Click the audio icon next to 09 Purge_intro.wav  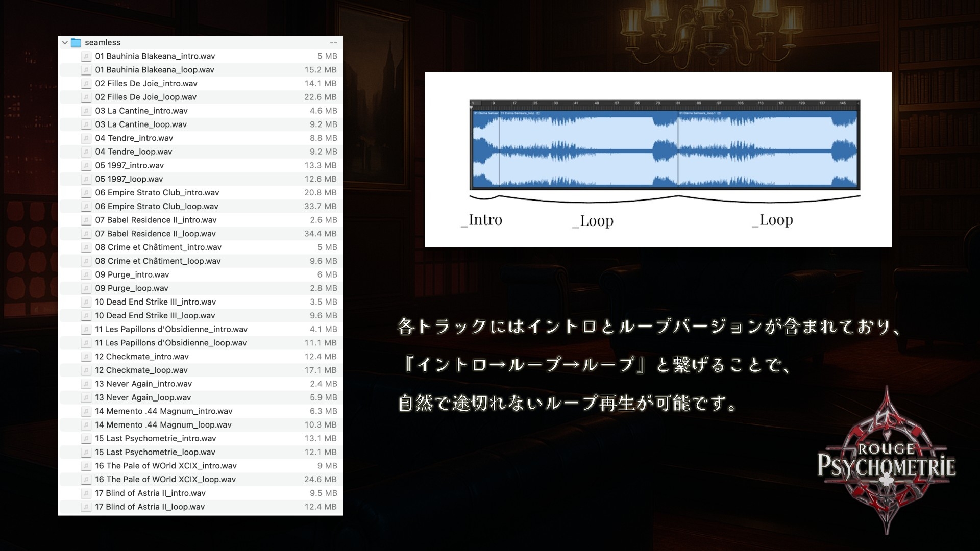[86, 274]
